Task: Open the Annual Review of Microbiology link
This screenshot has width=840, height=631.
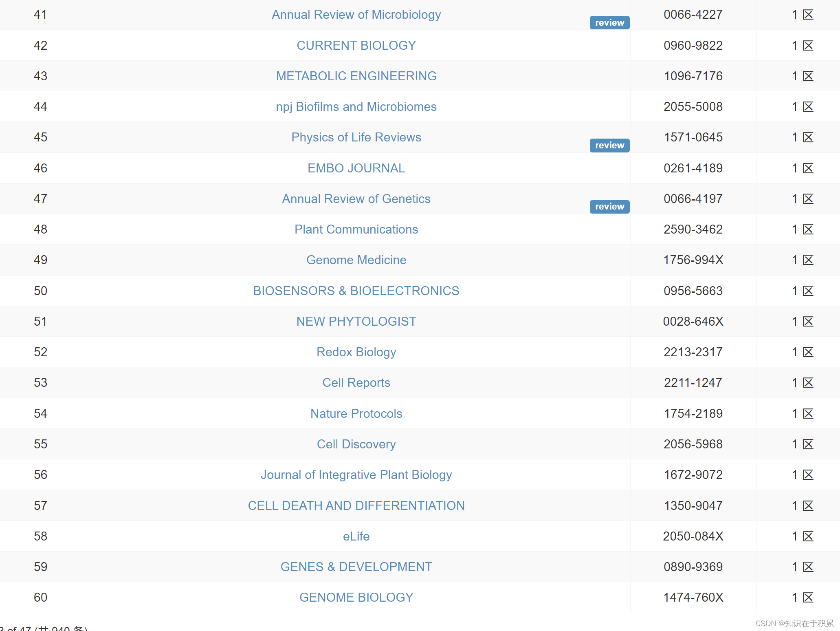Action: point(356,15)
